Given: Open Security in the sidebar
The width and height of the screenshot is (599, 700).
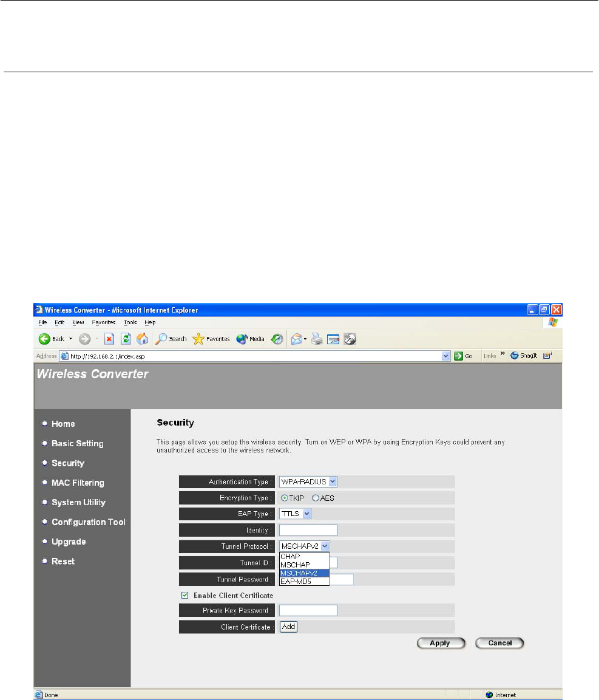Looking at the screenshot, I should tap(68, 463).
